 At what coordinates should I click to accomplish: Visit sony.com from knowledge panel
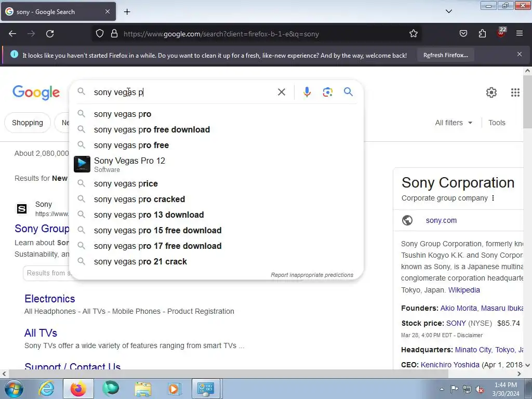441,220
